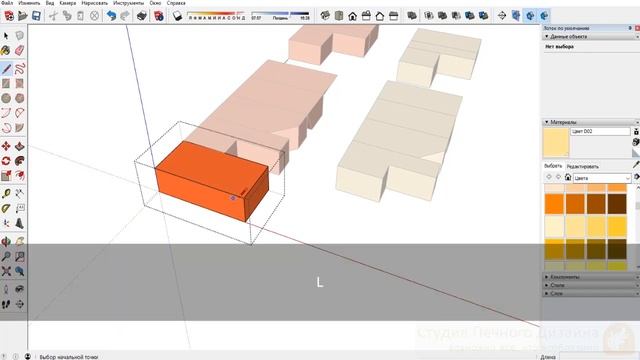Print the model with printer icon
The image size is (640, 360).
coord(142,16)
